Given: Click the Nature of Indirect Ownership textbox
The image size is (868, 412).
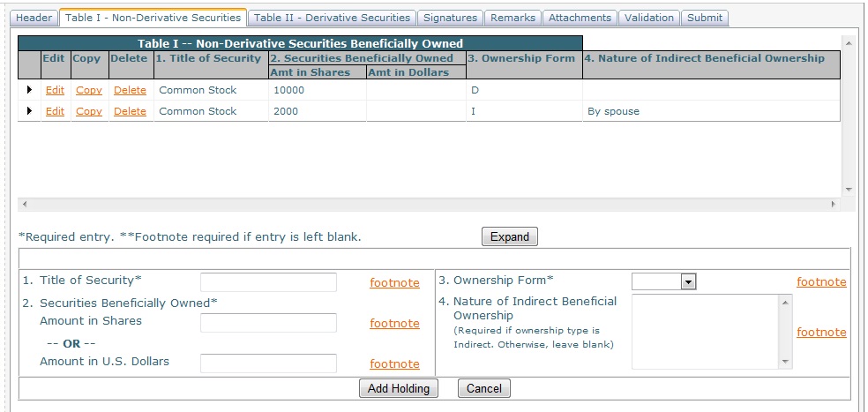Looking at the screenshot, I should pyautogui.click(x=705, y=331).
